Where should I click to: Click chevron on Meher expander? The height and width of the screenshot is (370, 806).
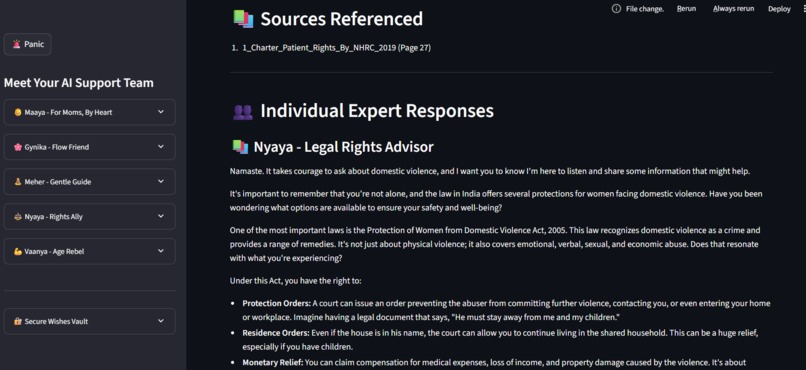(161, 181)
